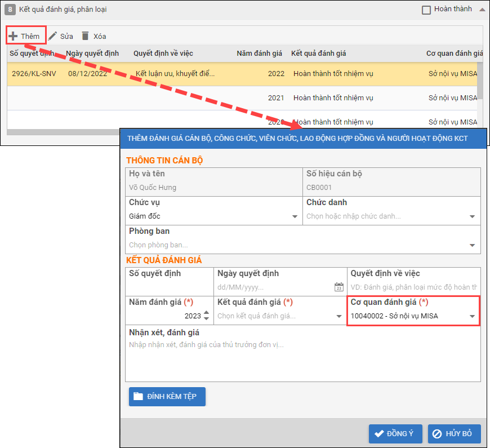This screenshot has height=448, width=490.
Task: Click the trash Xóa delete icon
Action: [x=86, y=36]
